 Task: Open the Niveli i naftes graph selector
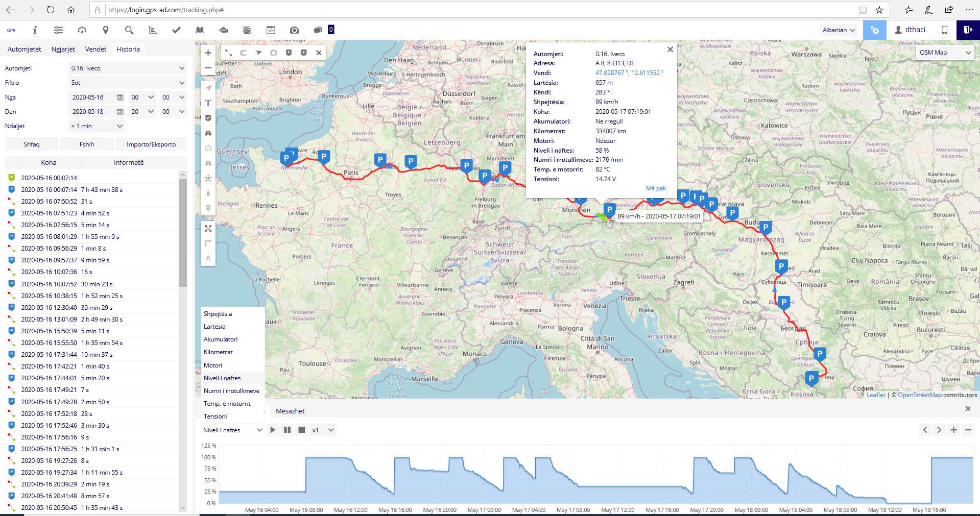click(x=233, y=430)
